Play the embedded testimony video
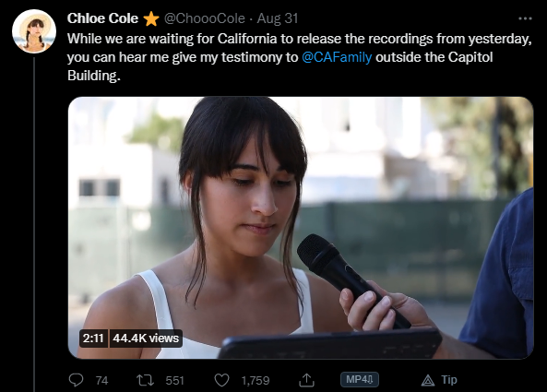Image resolution: width=547 pixels, height=392 pixels. 301,228
